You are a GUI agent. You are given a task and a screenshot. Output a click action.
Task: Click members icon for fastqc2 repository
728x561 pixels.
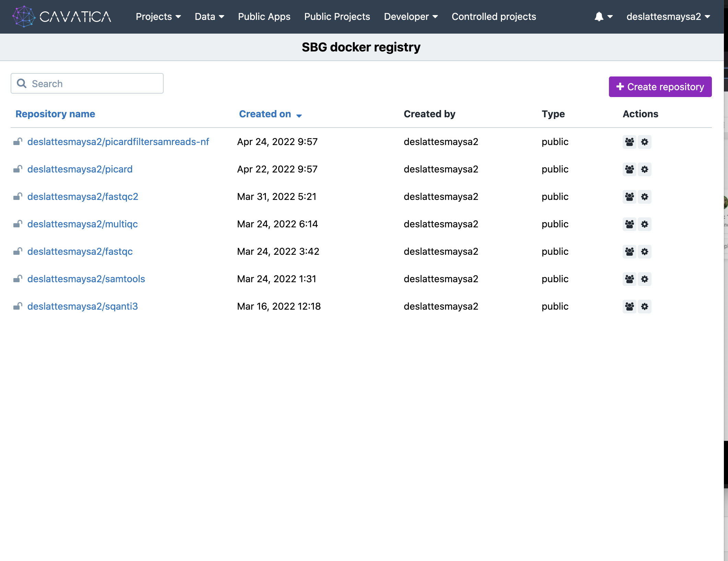(x=629, y=196)
